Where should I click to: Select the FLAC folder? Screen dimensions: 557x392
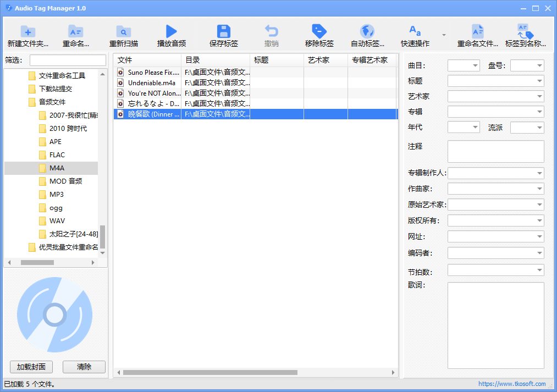pyautogui.click(x=52, y=155)
